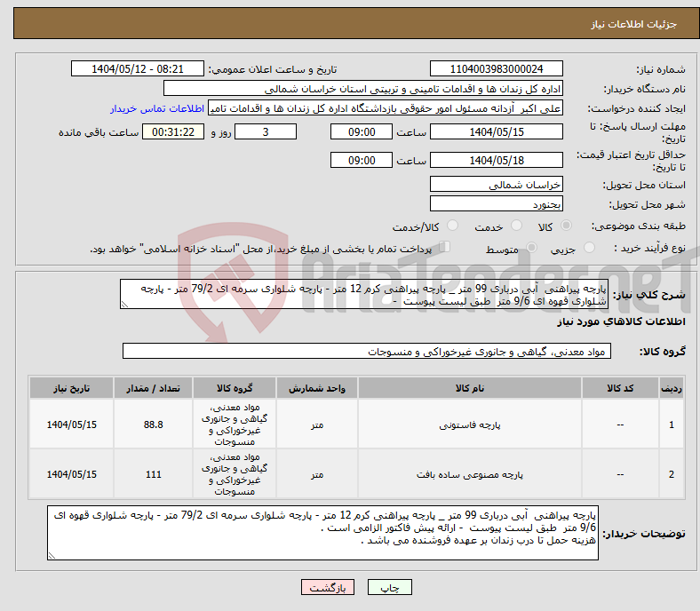
Task: Click the response deadline date 1404/05/15 field
Action: point(496,131)
